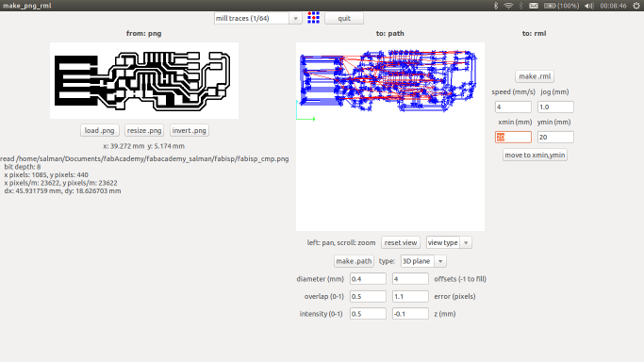Open the system gear menu

pyautogui.click(x=636, y=6)
